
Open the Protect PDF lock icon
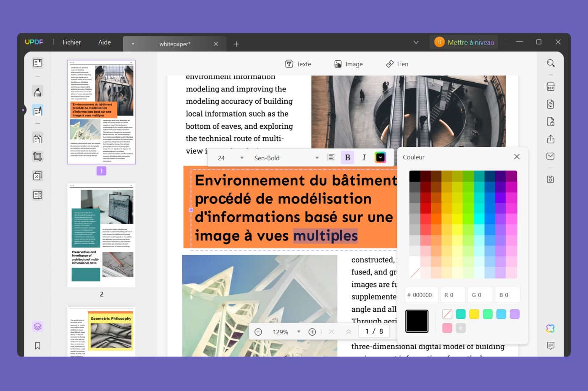coord(551,122)
